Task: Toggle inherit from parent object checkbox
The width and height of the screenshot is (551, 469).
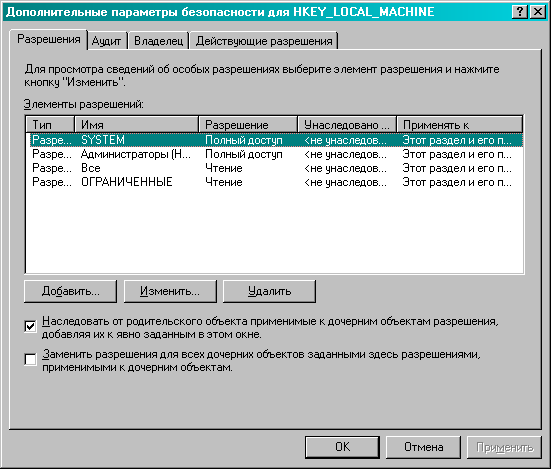Action: coord(31,327)
